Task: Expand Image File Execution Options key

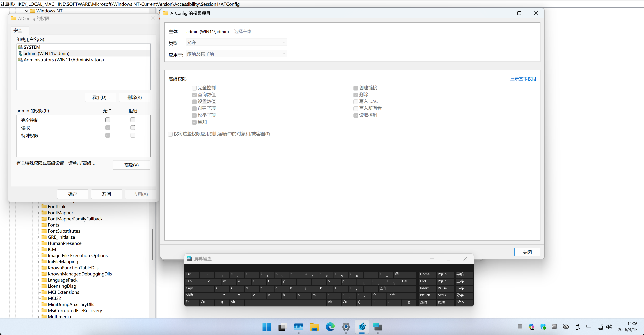Action: pos(38,255)
